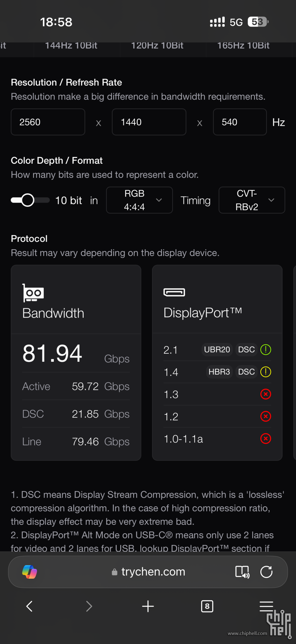This screenshot has height=644, width=296.
Task: Click the 540 Hz refresh rate field
Action: pyautogui.click(x=240, y=122)
